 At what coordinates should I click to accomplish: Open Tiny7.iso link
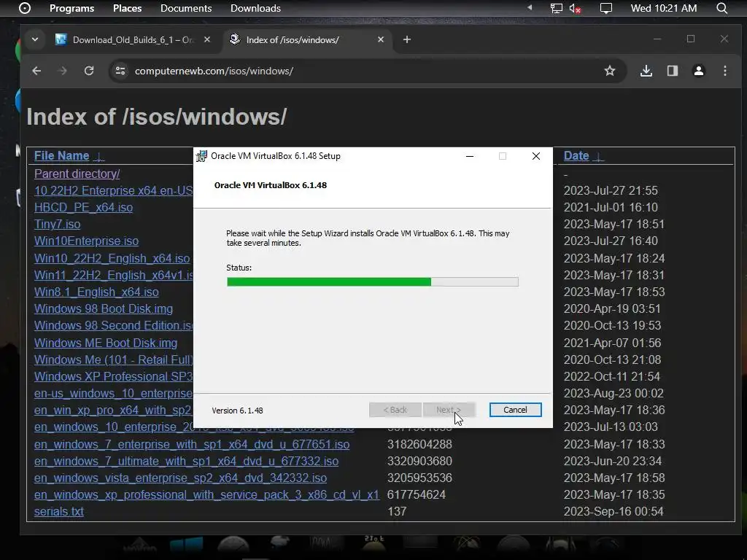click(57, 224)
